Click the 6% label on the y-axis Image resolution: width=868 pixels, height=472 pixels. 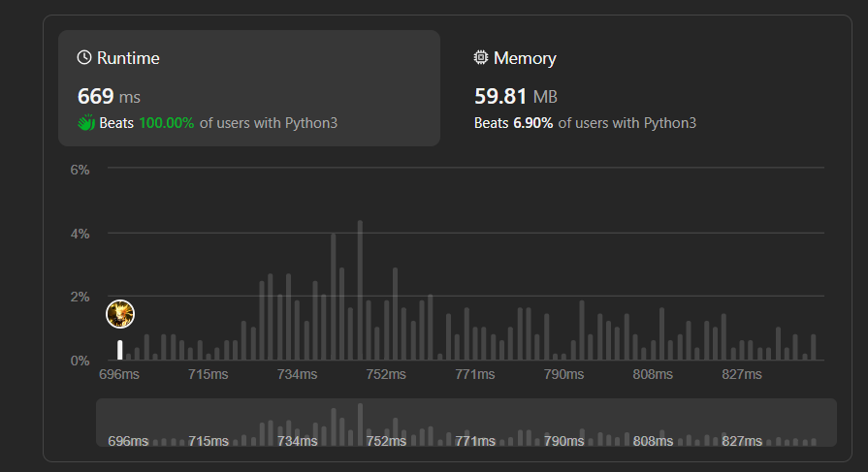[x=80, y=170]
